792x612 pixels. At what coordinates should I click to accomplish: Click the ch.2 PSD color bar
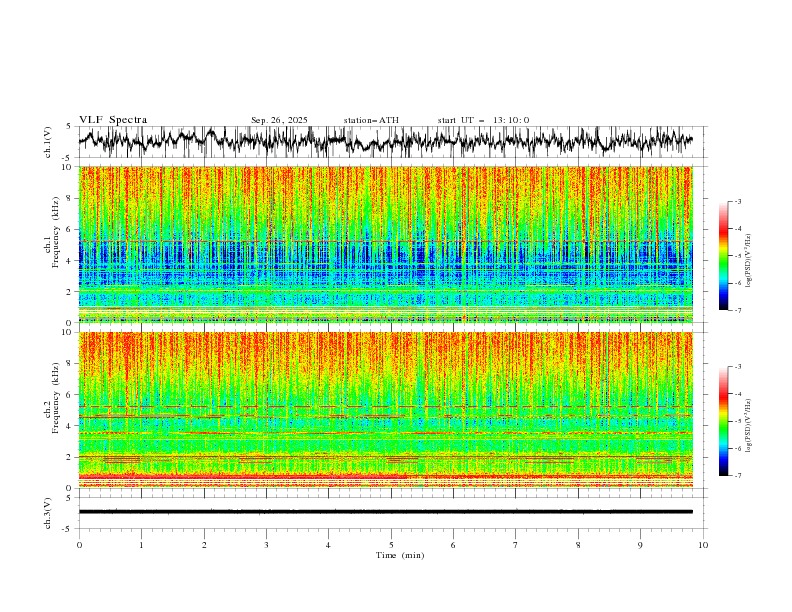click(723, 421)
